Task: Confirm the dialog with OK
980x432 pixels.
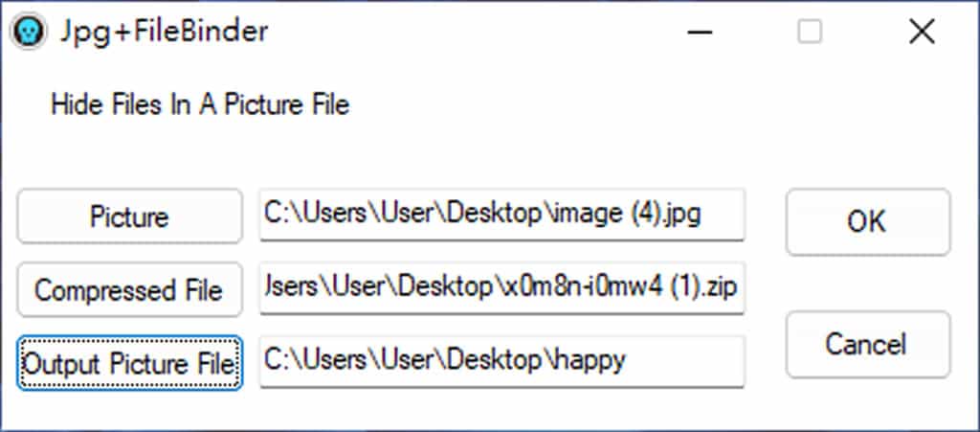Action: click(868, 221)
